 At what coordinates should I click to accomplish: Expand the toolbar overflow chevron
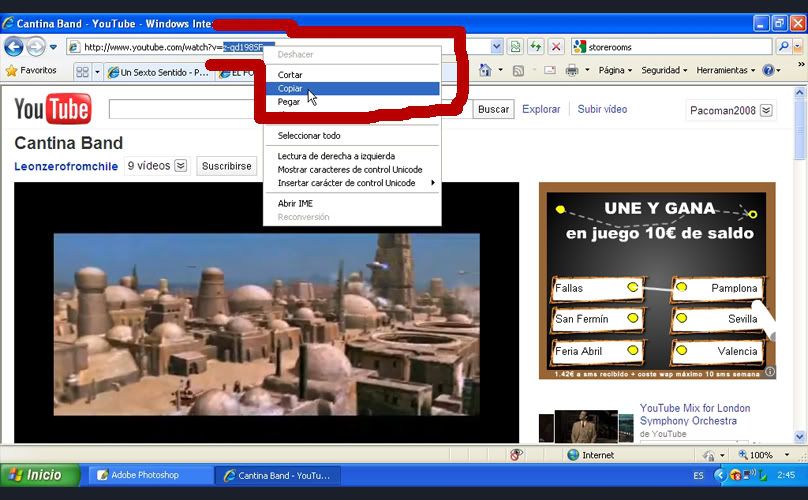pos(801,65)
